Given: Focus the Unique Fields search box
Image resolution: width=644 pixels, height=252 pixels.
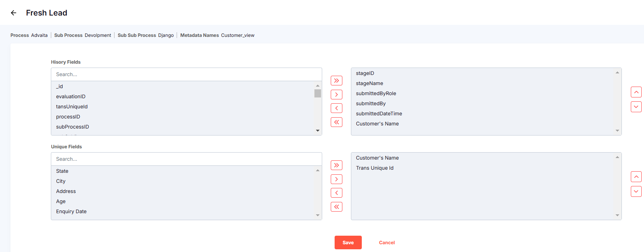Looking at the screenshot, I should tap(186, 159).
